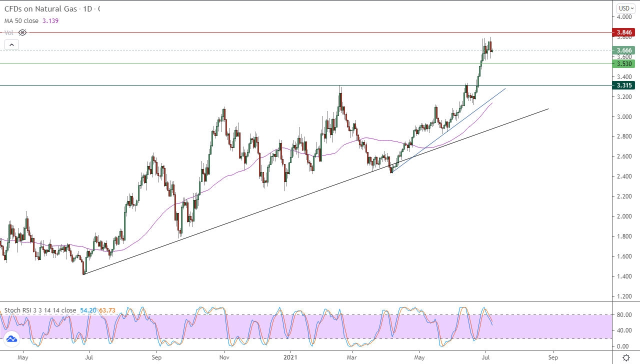Click the TradingView logo icon
Screen dimensions: 640x364
pos(11,339)
